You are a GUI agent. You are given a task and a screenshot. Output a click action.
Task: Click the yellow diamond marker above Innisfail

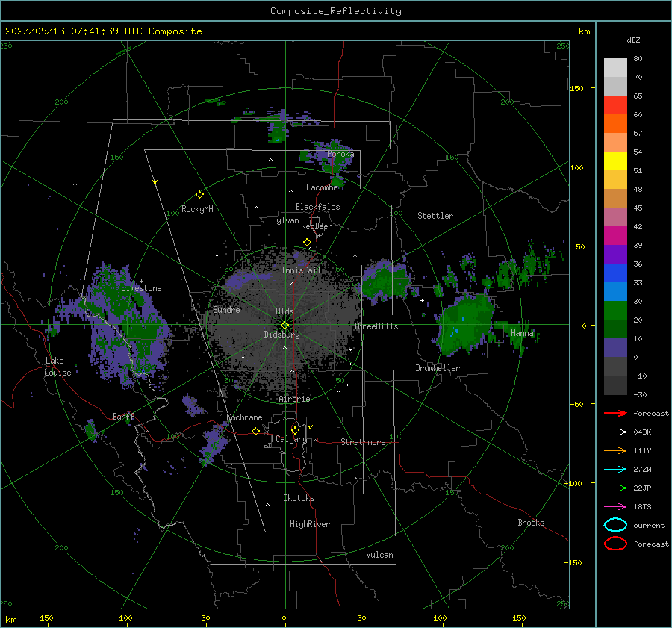click(x=307, y=243)
